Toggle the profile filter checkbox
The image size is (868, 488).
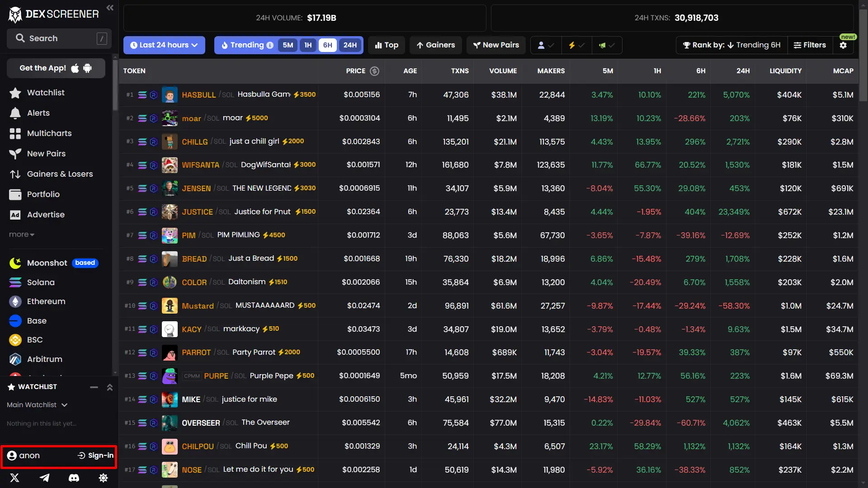tap(546, 45)
